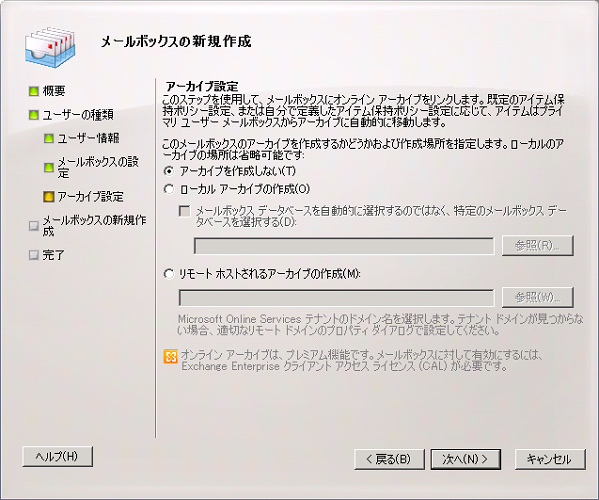Click the green indicator beside ユーザー情報
Image resolution: width=599 pixels, height=500 pixels.
coord(49,138)
